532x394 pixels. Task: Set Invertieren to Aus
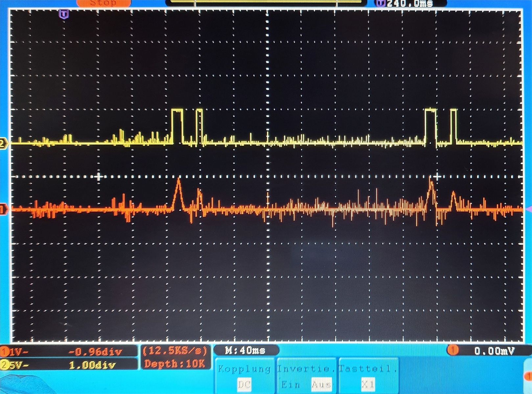321,384
